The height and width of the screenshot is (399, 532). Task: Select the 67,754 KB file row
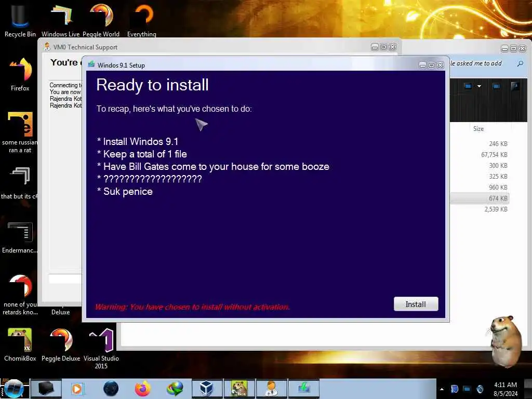click(480, 155)
